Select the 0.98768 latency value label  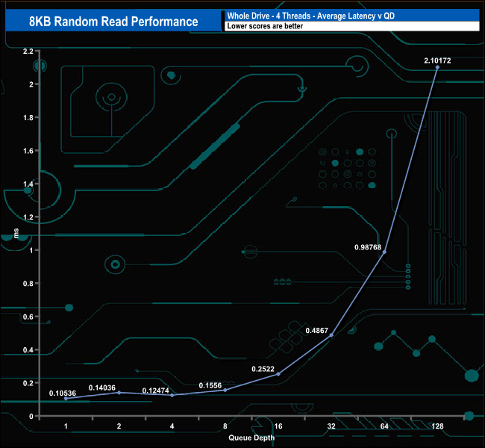[x=369, y=246]
